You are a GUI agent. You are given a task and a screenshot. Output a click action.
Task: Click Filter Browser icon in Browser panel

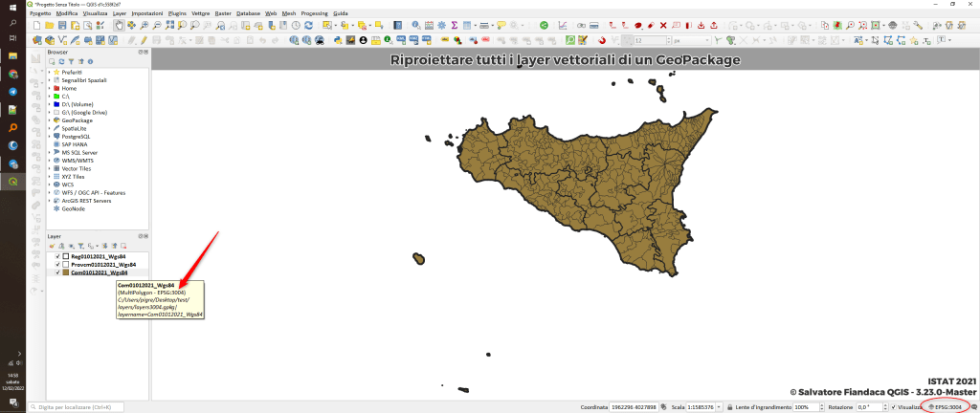(69, 61)
